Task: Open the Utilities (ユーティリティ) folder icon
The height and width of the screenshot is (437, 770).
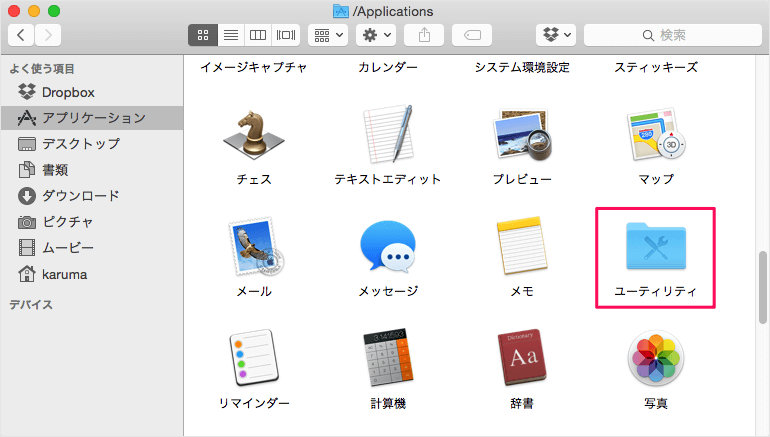Action: tap(656, 246)
